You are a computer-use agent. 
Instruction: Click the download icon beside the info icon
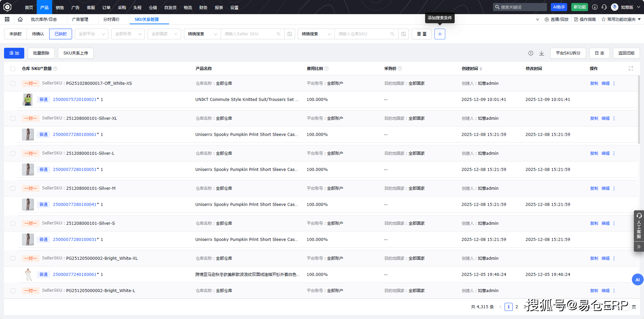click(542, 53)
